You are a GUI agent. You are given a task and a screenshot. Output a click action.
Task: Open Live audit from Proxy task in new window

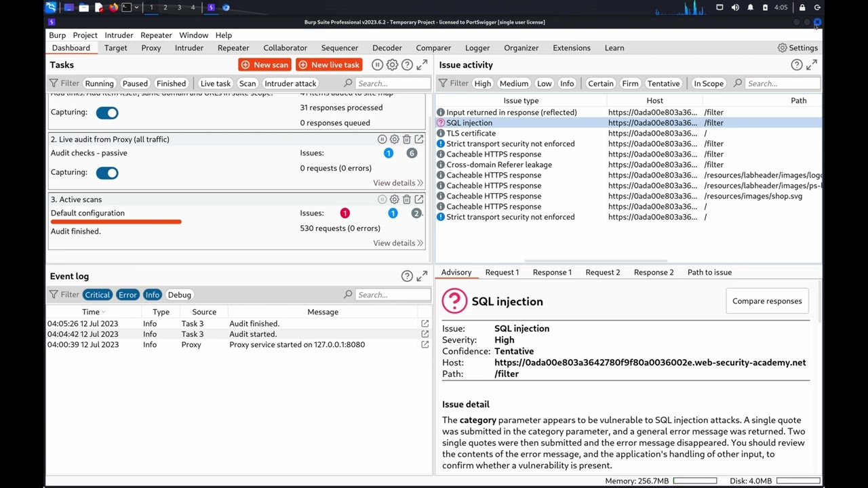pos(419,139)
